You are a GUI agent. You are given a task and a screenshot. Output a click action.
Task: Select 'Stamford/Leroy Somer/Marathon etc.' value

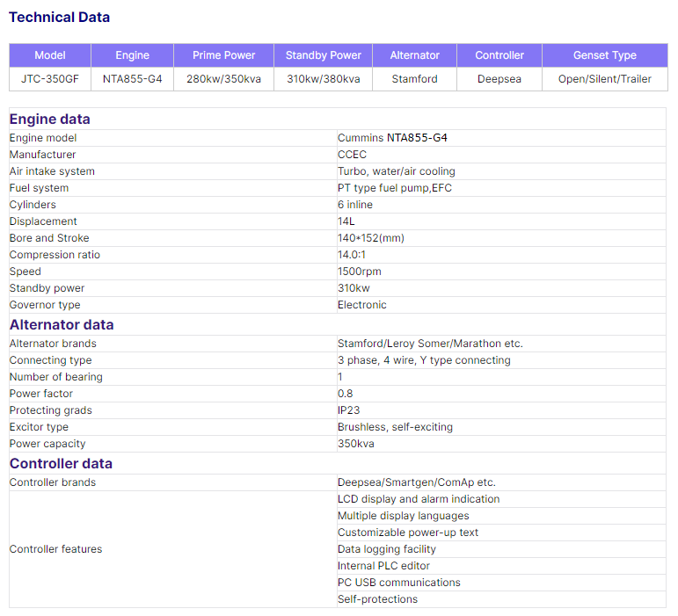(x=430, y=344)
